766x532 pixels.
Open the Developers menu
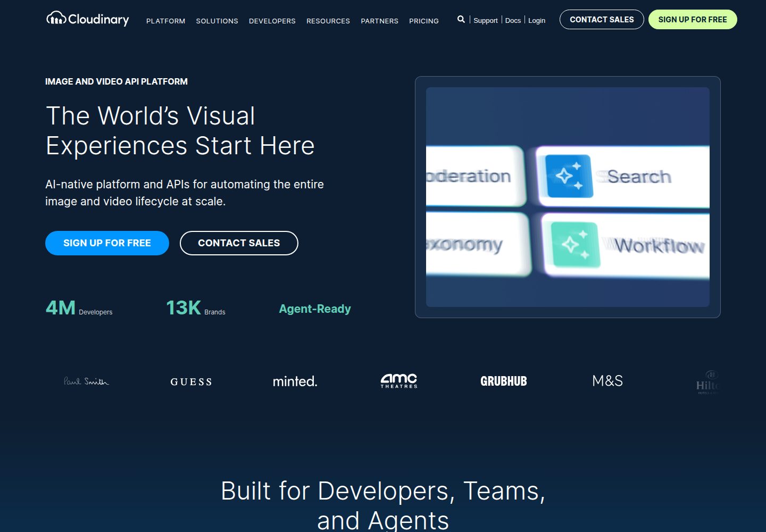272,21
